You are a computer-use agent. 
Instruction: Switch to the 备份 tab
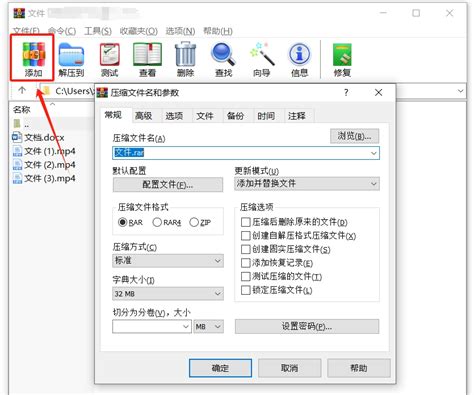[235, 116]
